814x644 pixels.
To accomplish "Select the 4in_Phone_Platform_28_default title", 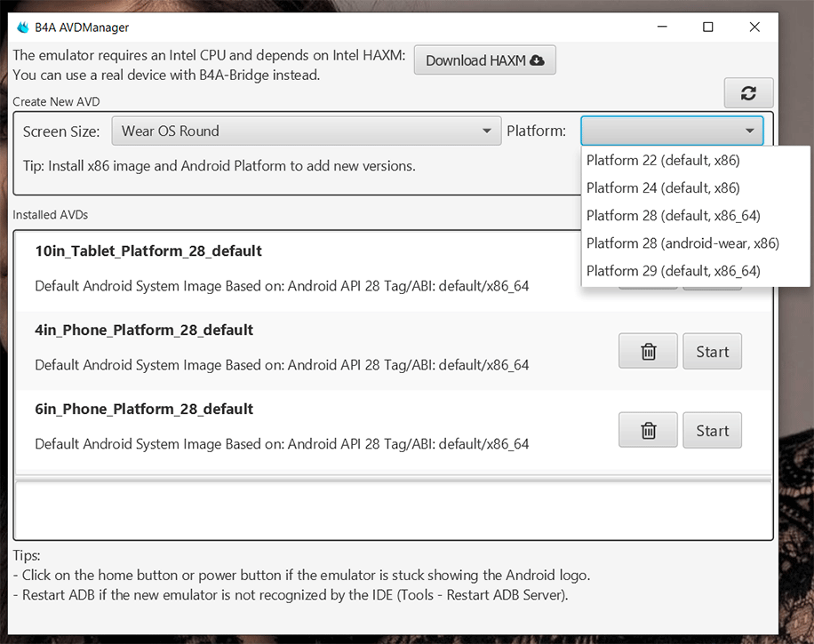I will pyautogui.click(x=144, y=330).
